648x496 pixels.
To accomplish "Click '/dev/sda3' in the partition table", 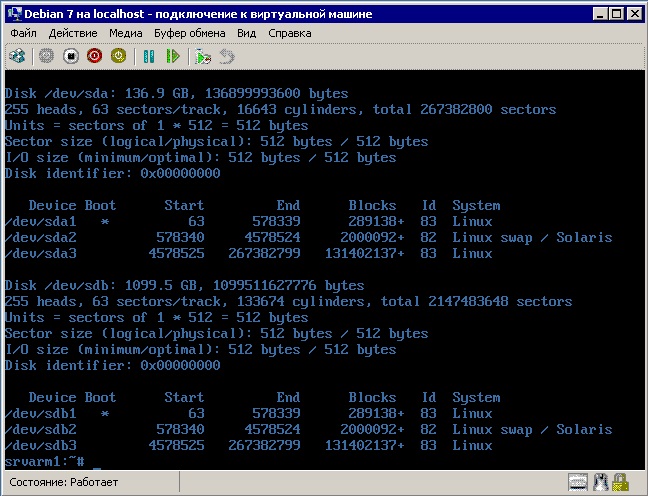I will coord(41,253).
